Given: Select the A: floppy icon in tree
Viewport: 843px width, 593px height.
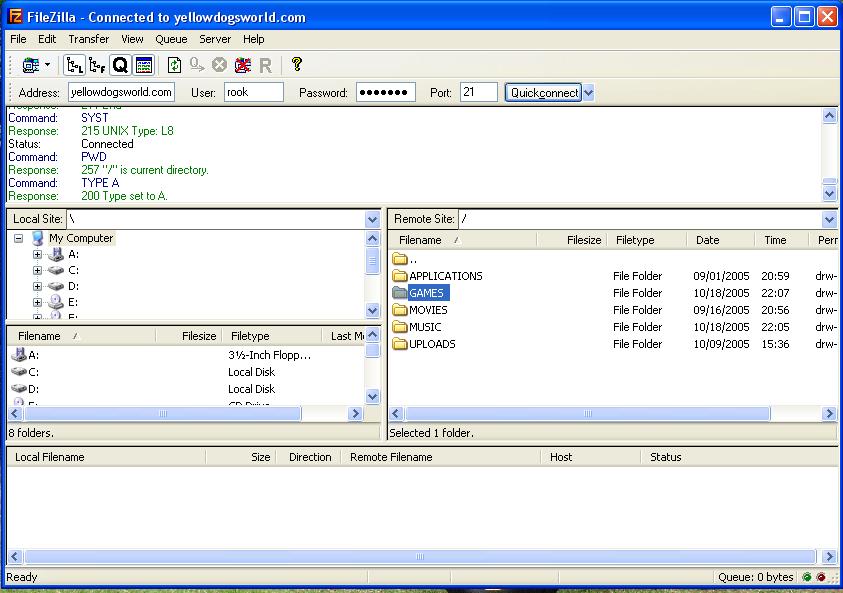Looking at the screenshot, I should pyautogui.click(x=56, y=254).
